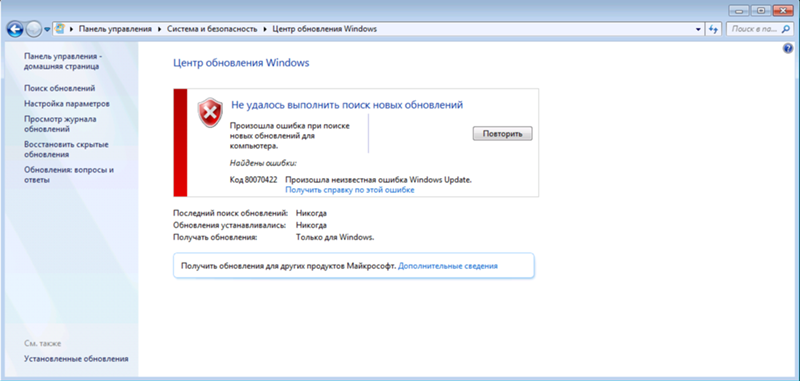Click 'Никогда' next to 'Обновления устанавливались'
Viewport: 800px width, 381px height.
[311, 225]
